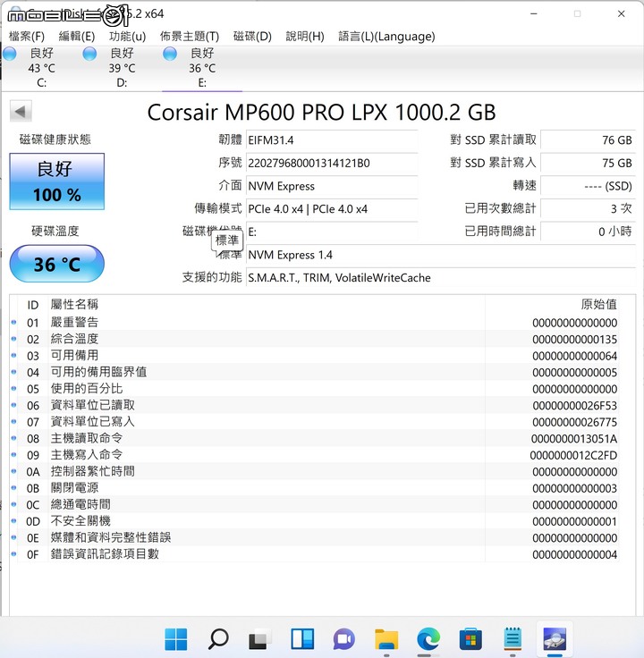
Task: Click the NVM Express 1.4 standard field
Action: pyautogui.click(x=441, y=255)
